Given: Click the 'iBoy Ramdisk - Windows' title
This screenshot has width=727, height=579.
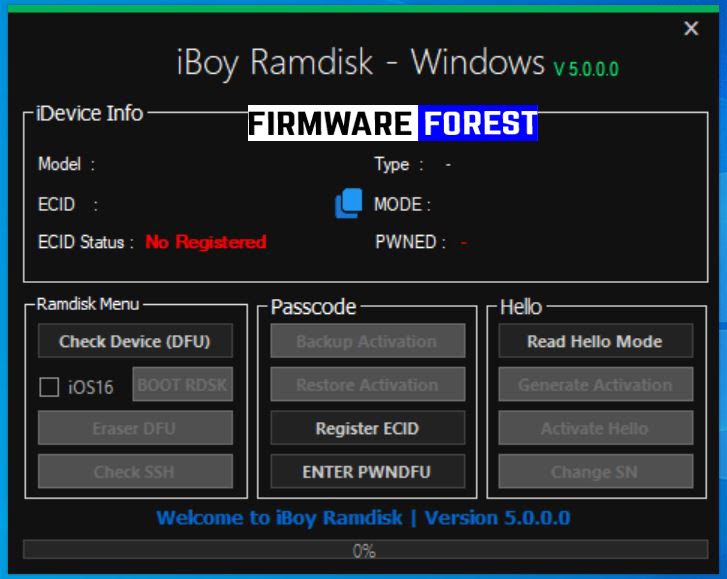Looking at the screenshot, I should [x=361, y=62].
